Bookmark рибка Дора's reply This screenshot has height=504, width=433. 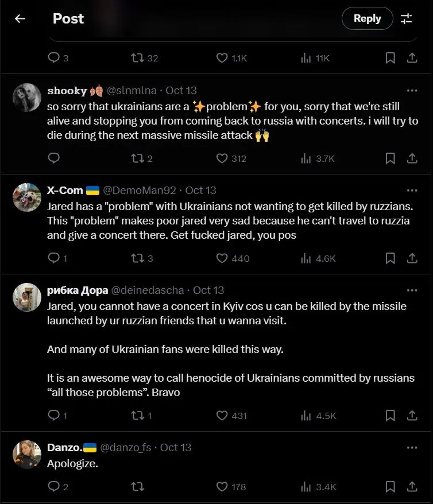tap(390, 415)
